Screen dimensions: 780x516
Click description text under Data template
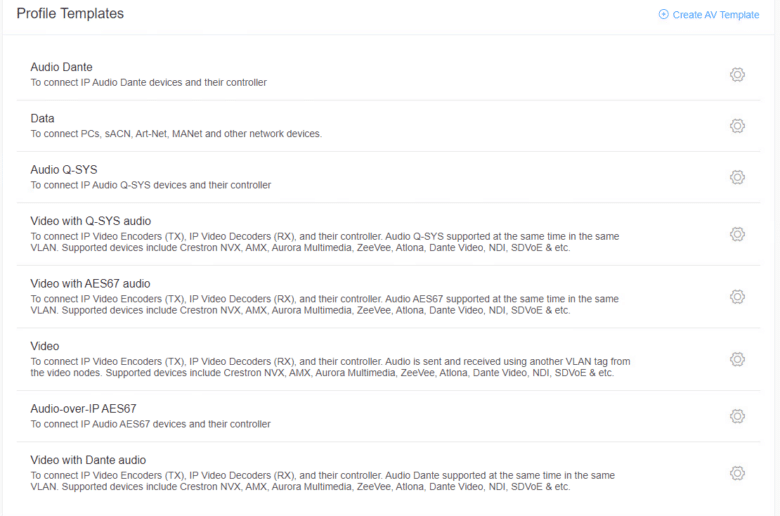point(176,134)
